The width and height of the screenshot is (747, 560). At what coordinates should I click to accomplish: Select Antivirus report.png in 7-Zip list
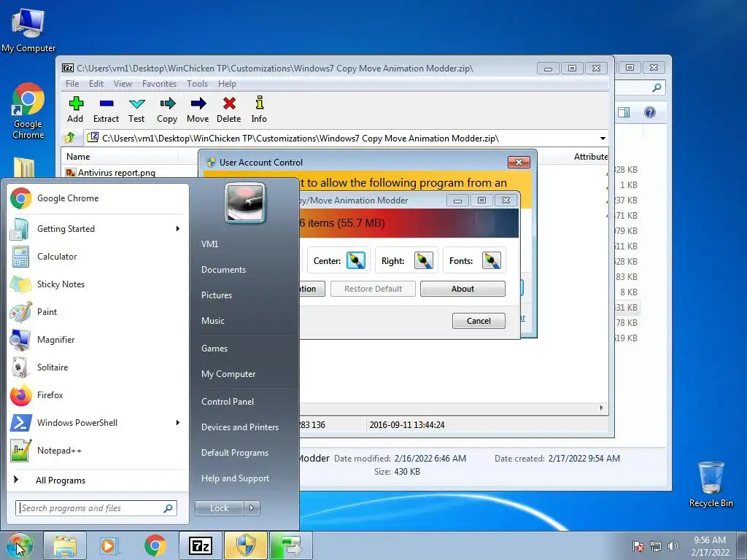pos(116,173)
